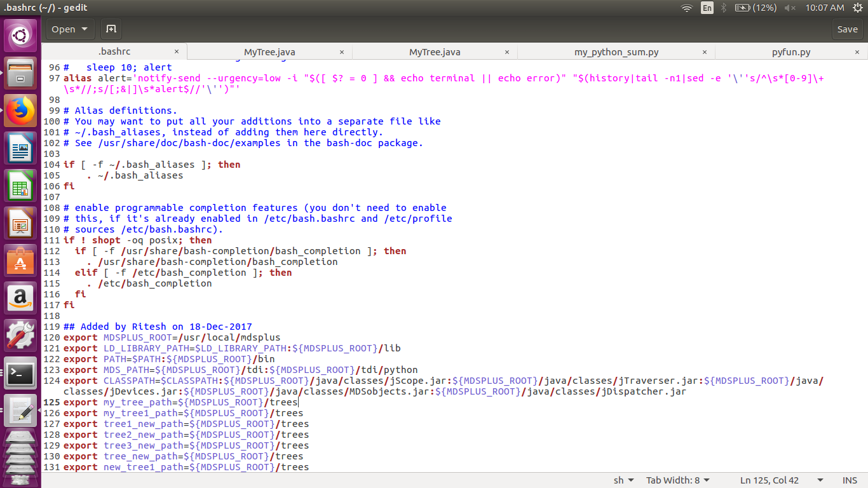The height and width of the screenshot is (488, 868).
Task: Open the Tab Width: 8 dropdown
Action: 677,480
